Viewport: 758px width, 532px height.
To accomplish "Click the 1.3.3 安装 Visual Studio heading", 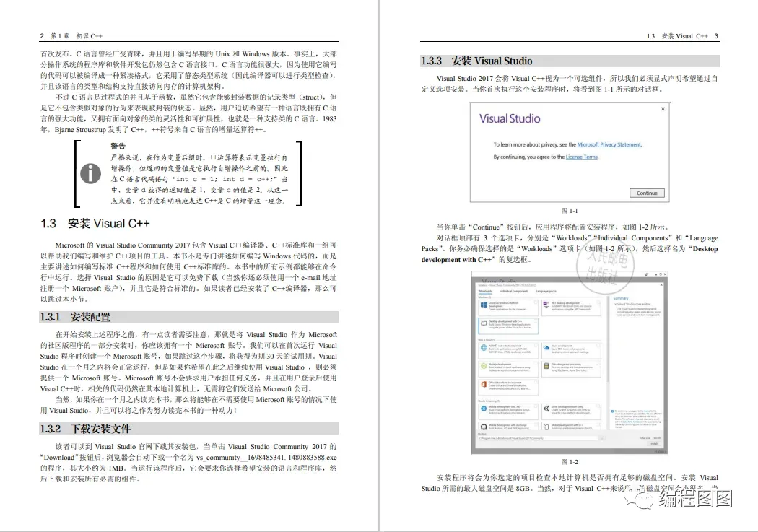I will click(x=476, y=61).
